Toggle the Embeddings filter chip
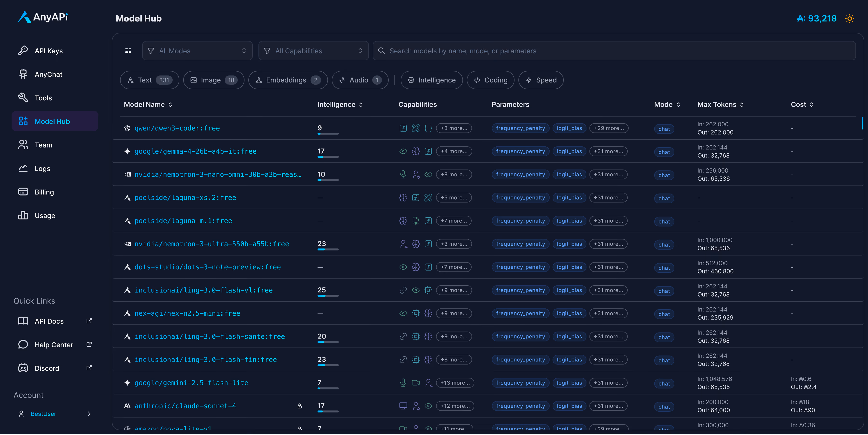Viewport: 868px width, 435px height. click(288, 80)
